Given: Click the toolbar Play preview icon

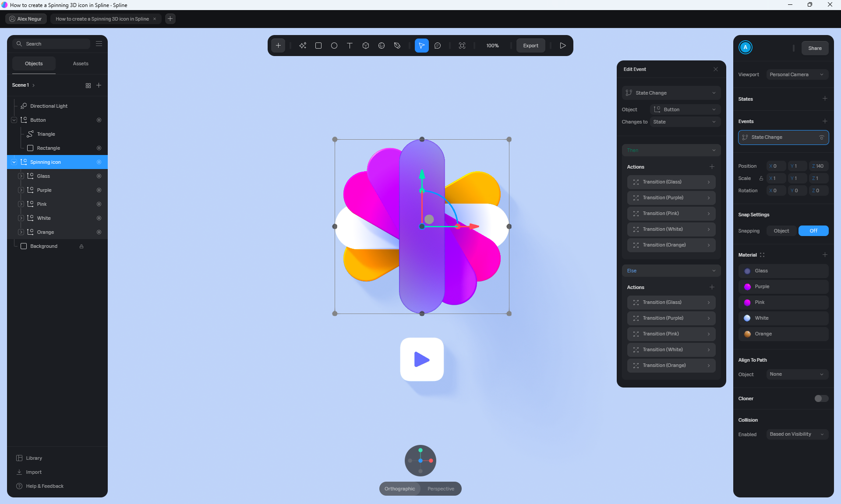Looking at the screenshot, I should point(563,46).
